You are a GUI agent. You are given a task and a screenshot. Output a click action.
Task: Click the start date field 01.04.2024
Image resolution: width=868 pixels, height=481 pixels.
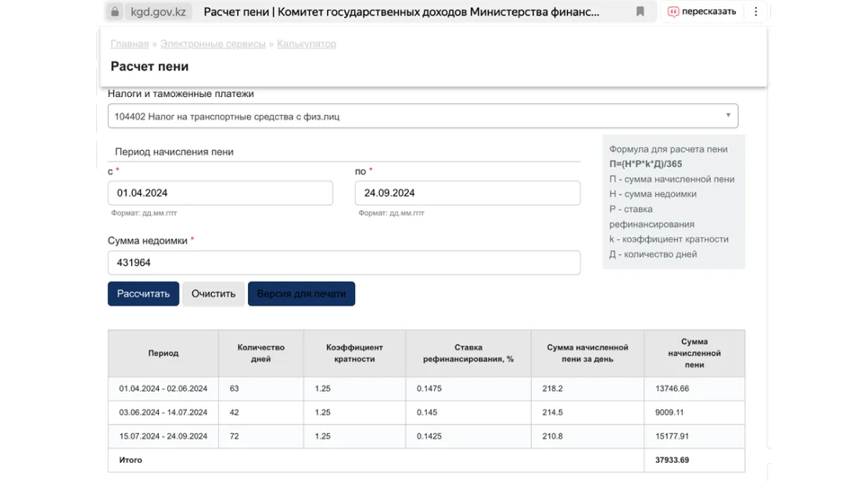(221, 193)
